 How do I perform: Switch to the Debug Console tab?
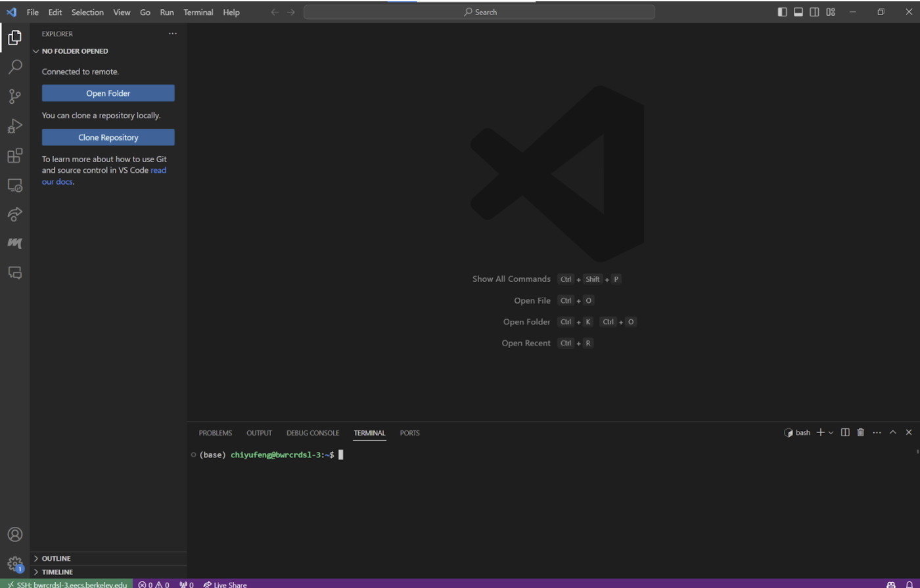point(313,433)
